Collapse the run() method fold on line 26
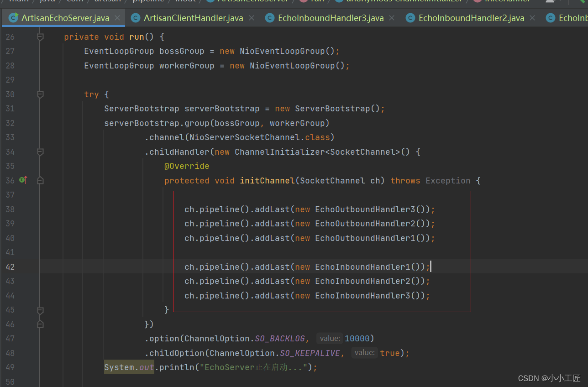 (x=40, y=37)
